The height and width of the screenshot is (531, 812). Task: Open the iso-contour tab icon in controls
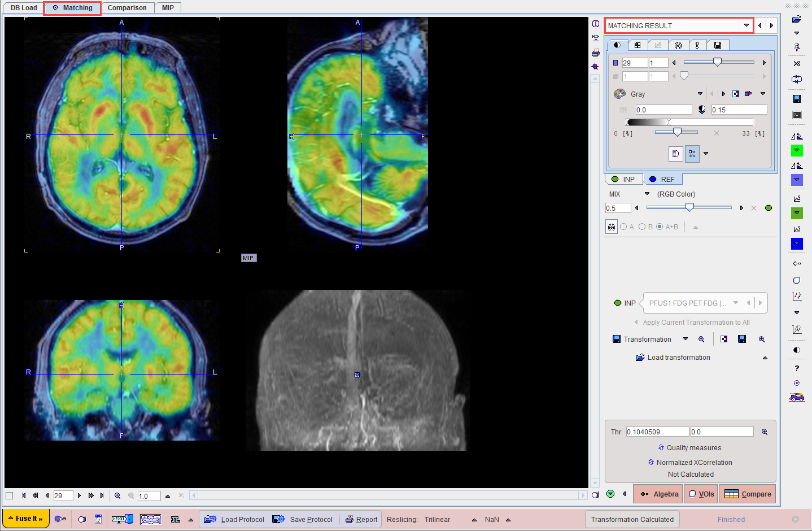click(x=678, y=45)
